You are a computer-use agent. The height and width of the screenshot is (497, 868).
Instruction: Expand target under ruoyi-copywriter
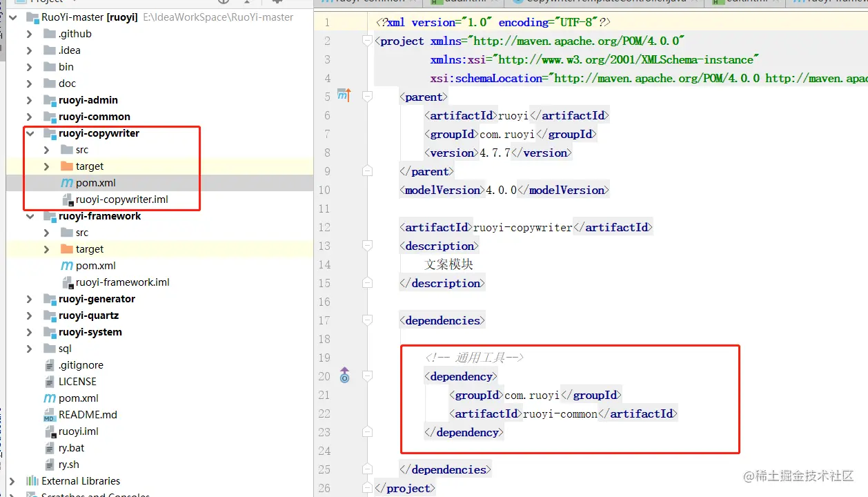46,166
